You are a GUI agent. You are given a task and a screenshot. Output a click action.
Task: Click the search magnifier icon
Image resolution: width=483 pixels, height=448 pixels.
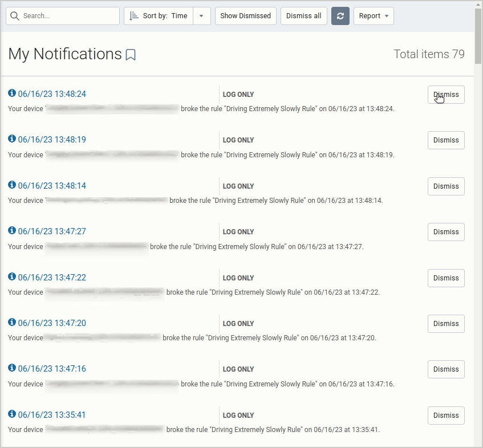[x=15, y=15]
